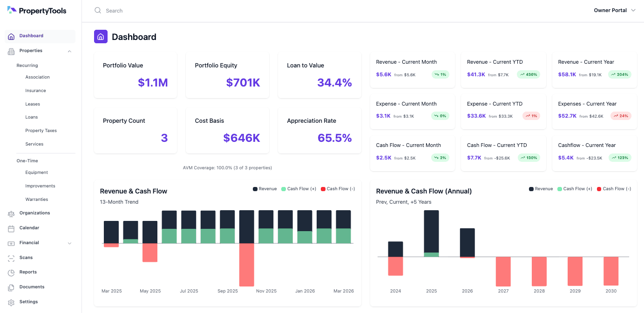Click the Warranties link under One-Time
The width and height of the screenshot is (644, 313).
[36, 199]
